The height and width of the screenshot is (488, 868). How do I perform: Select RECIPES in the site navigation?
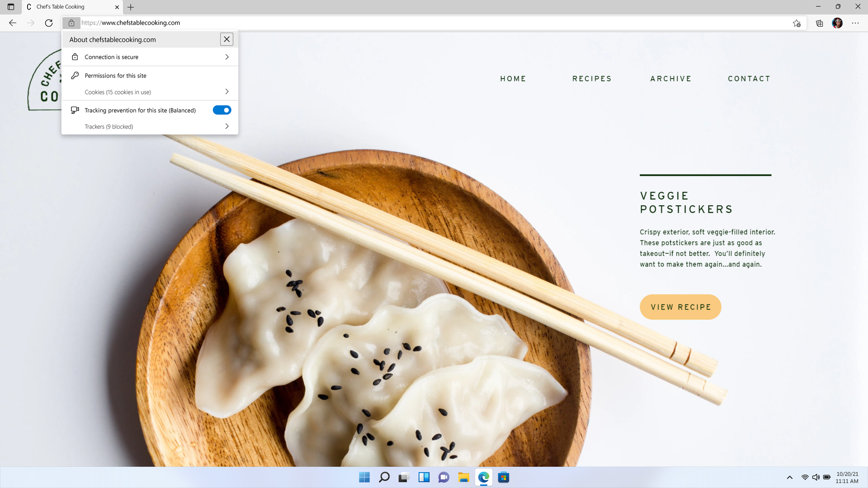click(592, 78)
